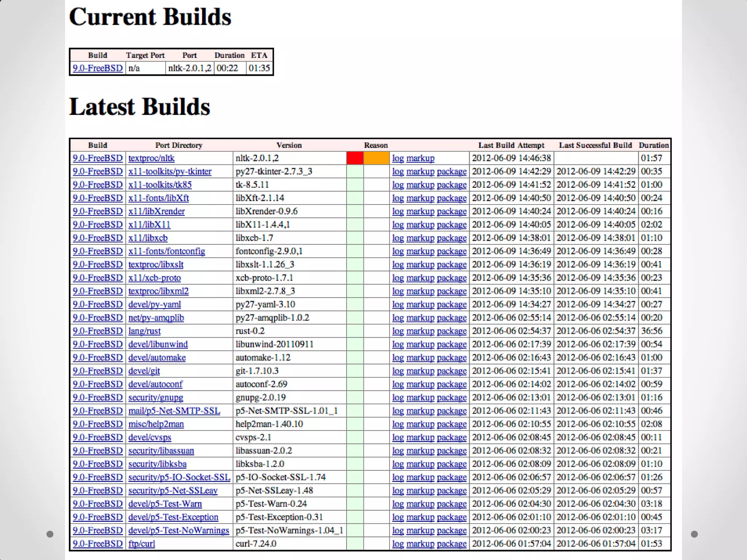Open security/gnupg port directory link

[x=155, y=397]
